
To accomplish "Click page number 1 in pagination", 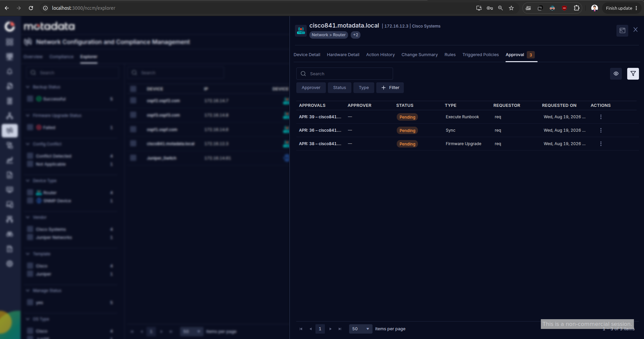I will [320, 329].
